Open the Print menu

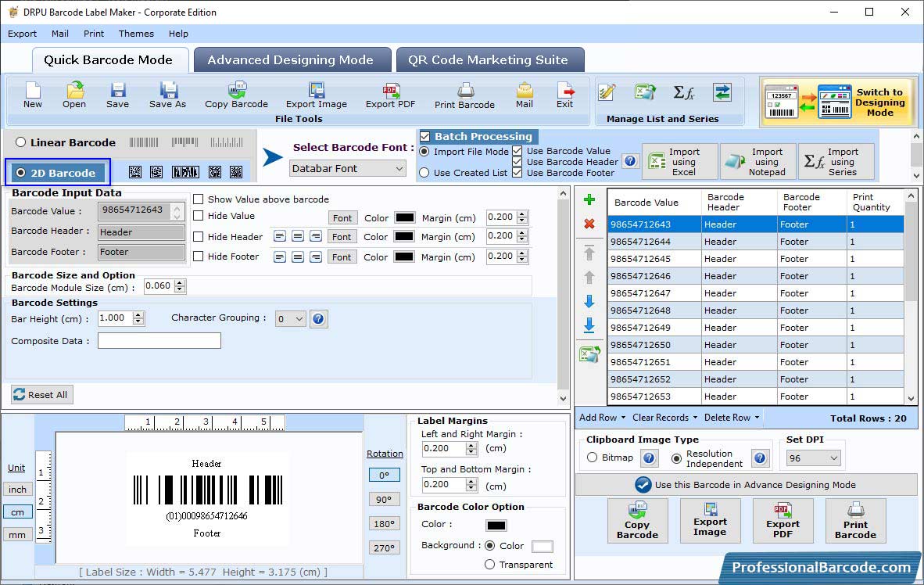(94, 34)
